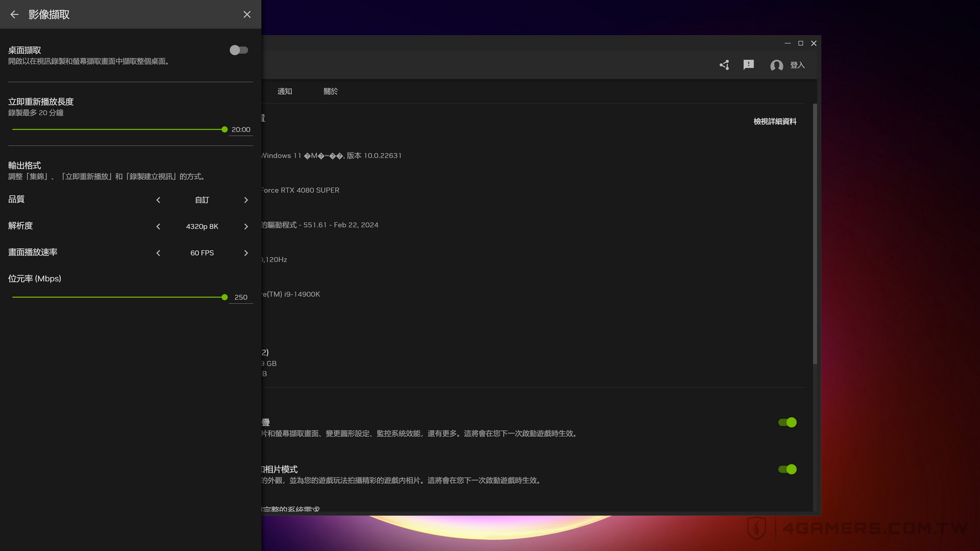The height and width of the screenshot is (551, 980).
Task: Switch to the 通知 tab
Action: 285,91
